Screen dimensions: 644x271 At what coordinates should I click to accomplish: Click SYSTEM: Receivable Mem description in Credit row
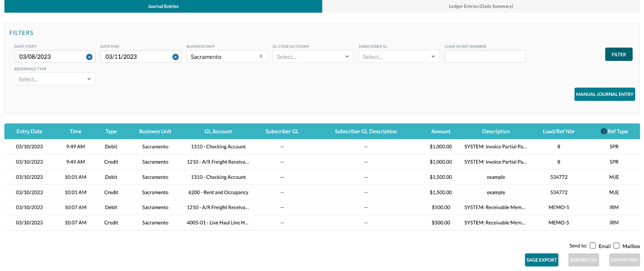[495, 223]
